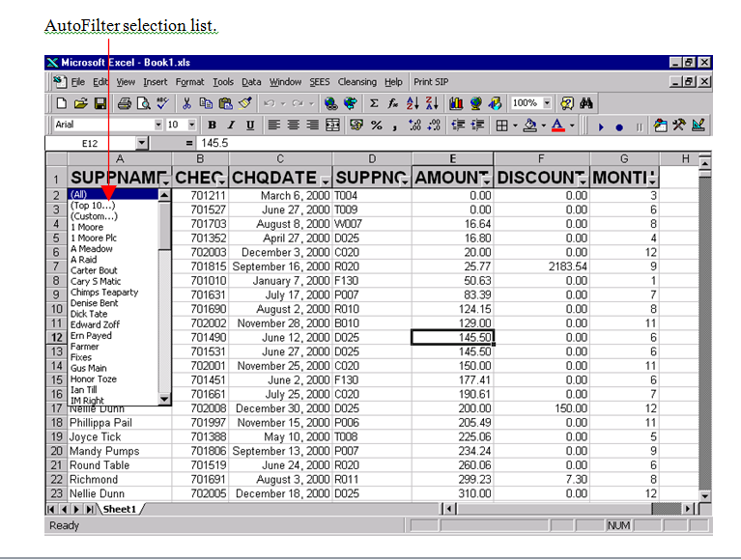Open the Data menu
Image resolution: width=741 pixels, height=560 pixels.
[x=251, y=82]
